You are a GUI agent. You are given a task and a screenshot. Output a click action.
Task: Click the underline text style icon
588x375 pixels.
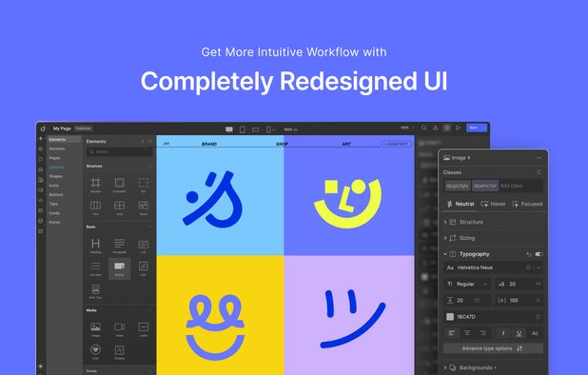point(519,333)
